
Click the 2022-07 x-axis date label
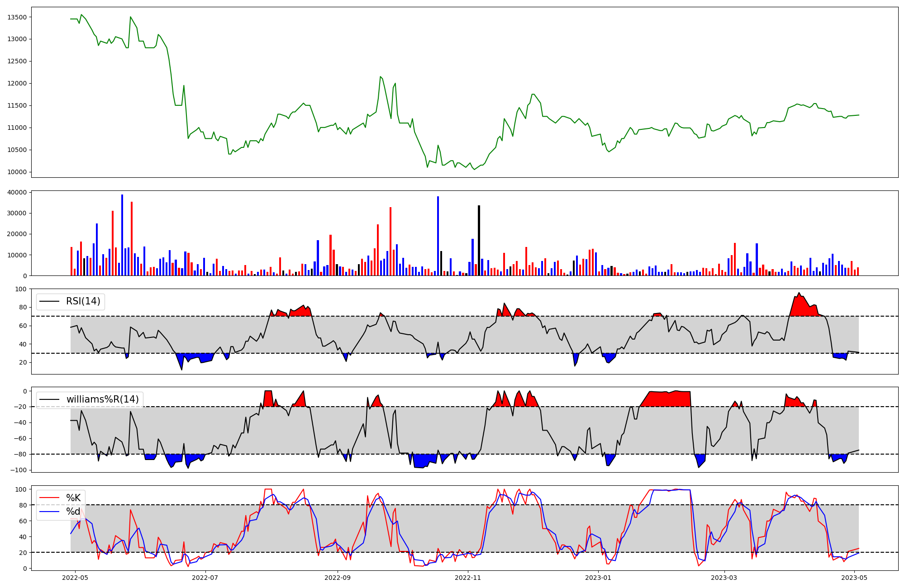(205, 578)
